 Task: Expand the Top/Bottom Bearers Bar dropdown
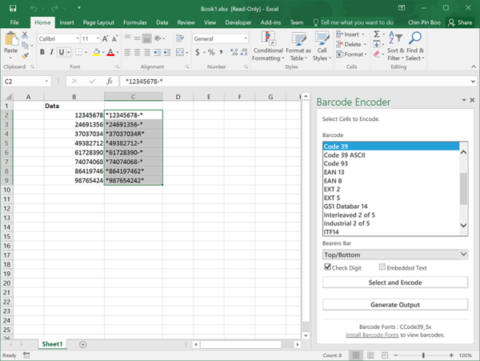coord(395,255)
